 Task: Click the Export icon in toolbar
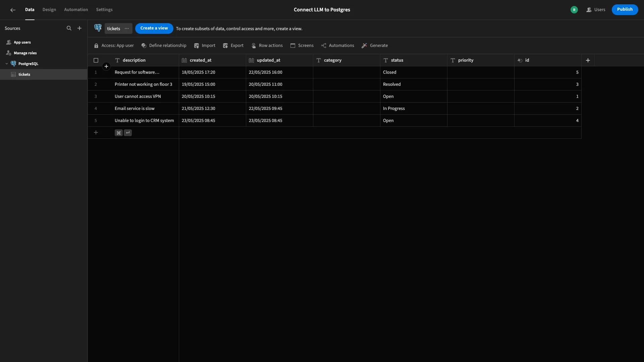pyautogui.click(x=225, y=46)
